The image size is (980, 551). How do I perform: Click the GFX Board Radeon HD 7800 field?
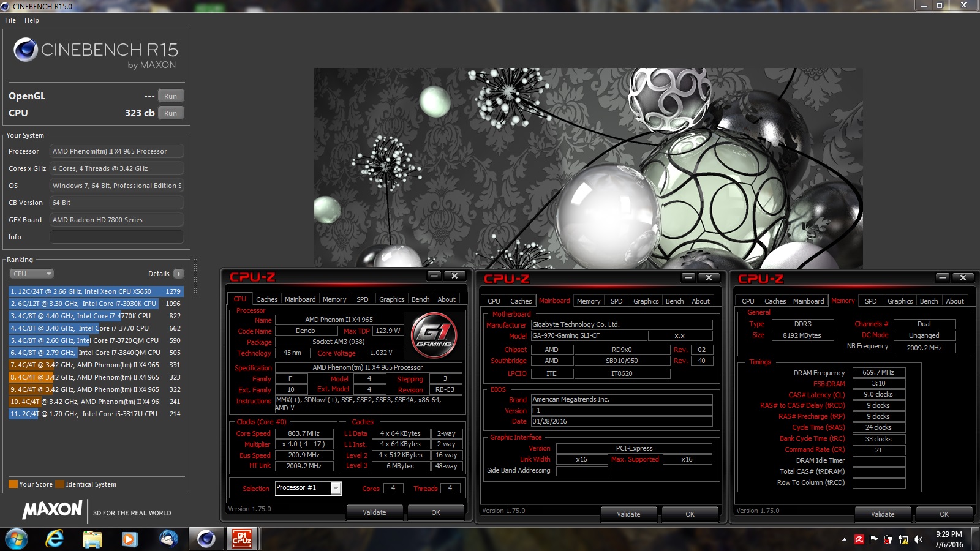pyautogui.click(x=116, y=220)
